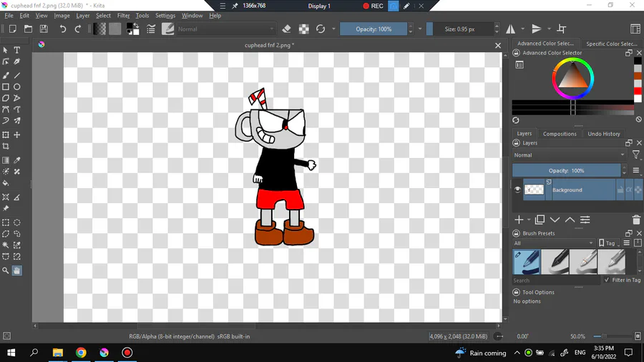This screenshot has height=362, width=644.
Task: Toggle wrap around mode
Action: pos(562,29)
